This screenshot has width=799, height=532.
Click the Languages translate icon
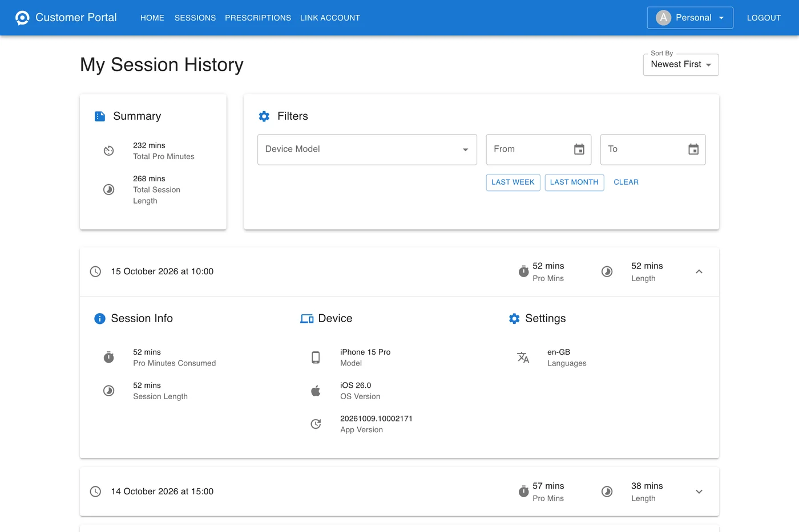pos(523,358)
